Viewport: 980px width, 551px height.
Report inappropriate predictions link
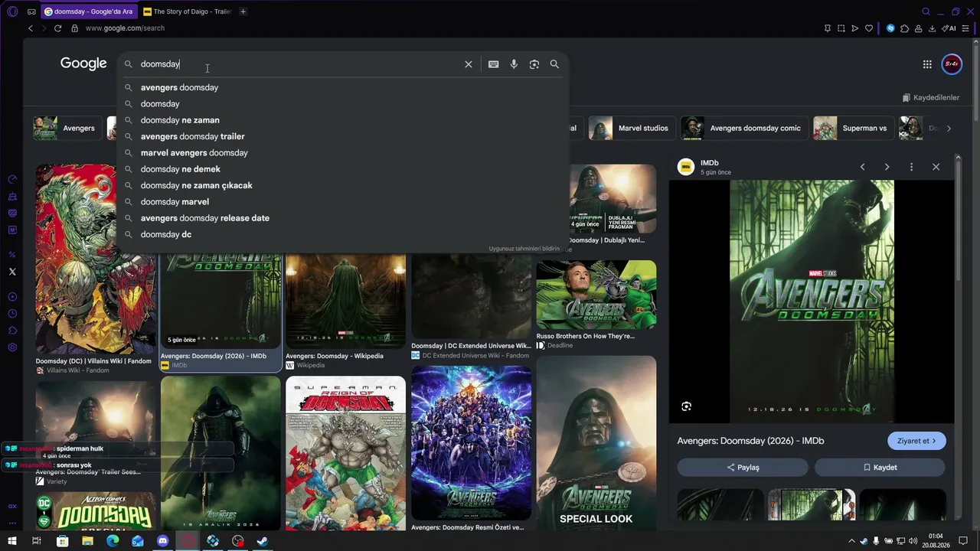524,249
